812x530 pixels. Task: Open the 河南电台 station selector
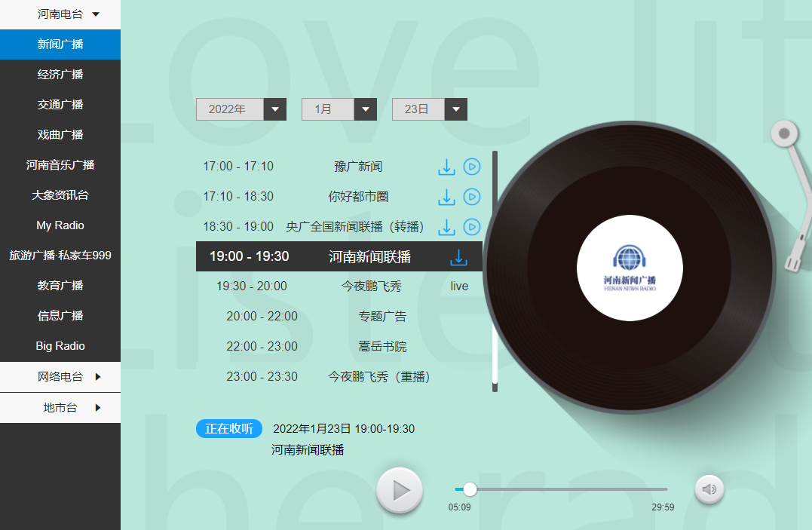click(60, 14)
